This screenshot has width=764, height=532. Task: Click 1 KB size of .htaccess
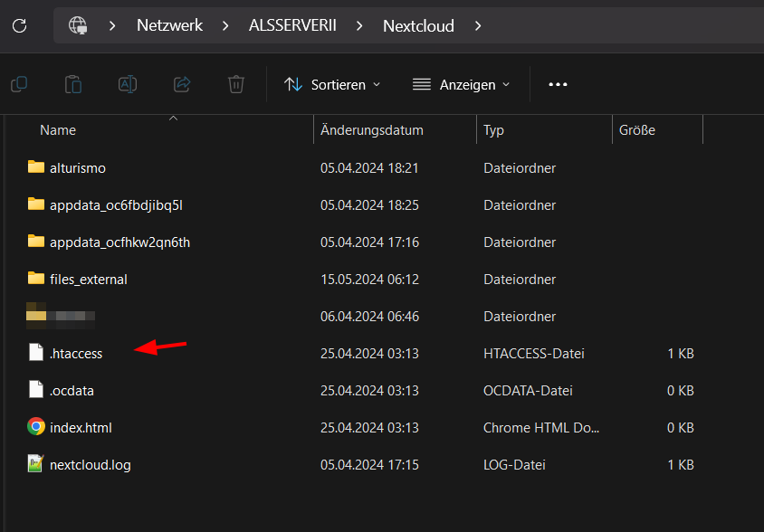coord(680,353)
